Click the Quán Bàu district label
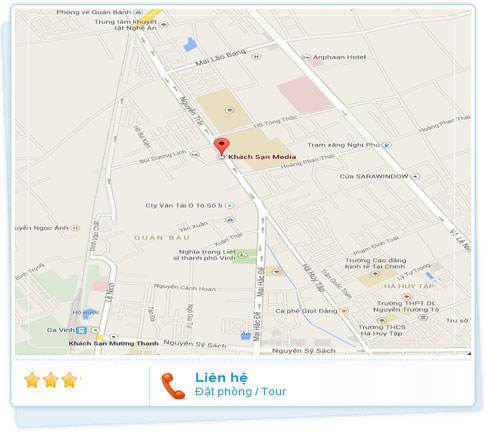Viewport: 486px width, 432px height. pyautogui.click(x=162, y=238)
